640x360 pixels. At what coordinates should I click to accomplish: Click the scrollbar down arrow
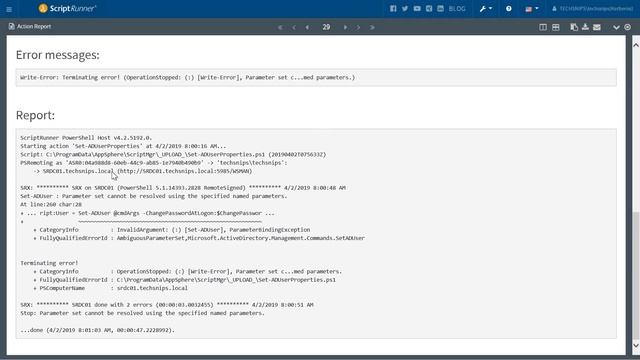636,346
